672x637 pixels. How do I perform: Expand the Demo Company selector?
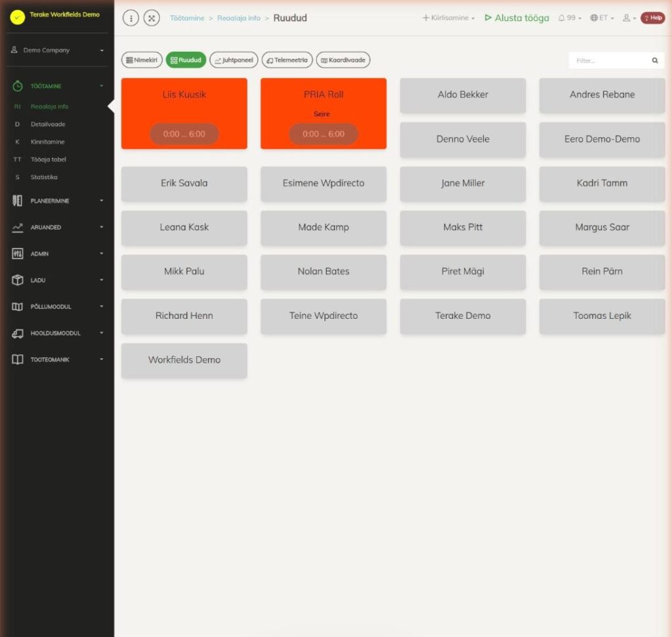(58, 50)
